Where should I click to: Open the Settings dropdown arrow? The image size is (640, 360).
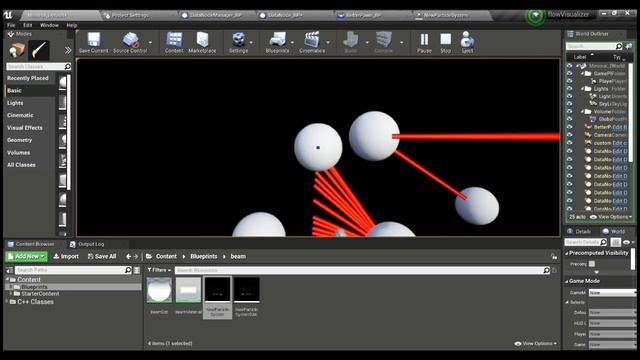point(251,42)
